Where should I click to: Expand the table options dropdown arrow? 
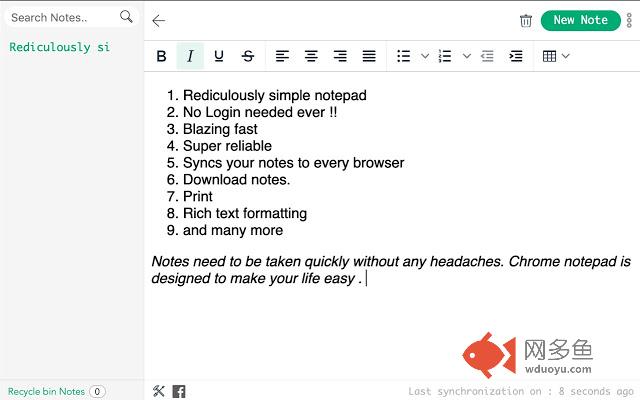[x=565, y=56]
